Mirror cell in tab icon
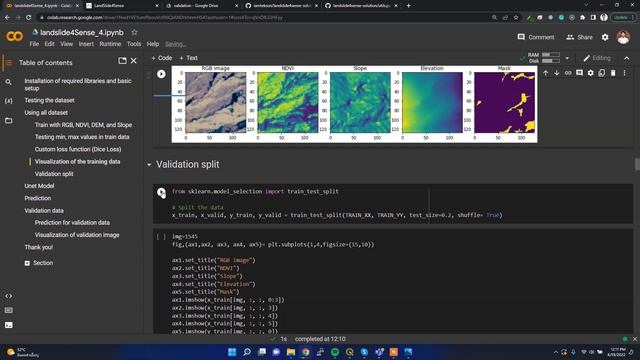 (602, 73)
